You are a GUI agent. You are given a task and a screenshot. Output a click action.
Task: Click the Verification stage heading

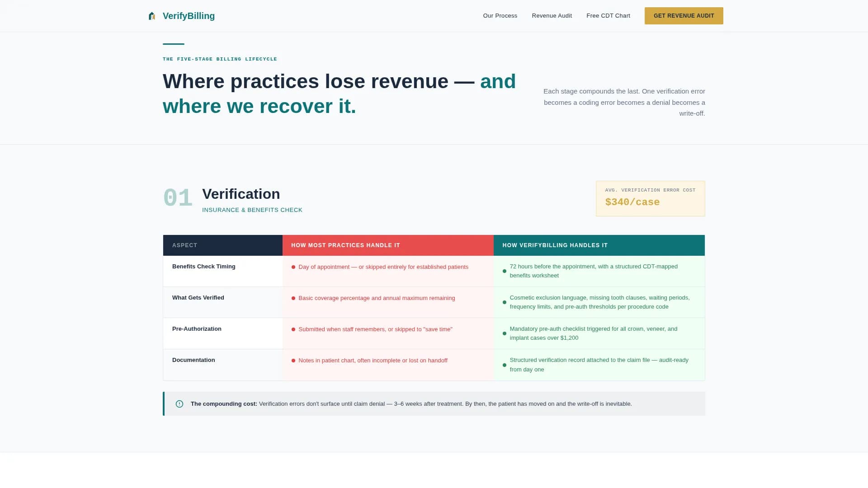coord(241,194)
